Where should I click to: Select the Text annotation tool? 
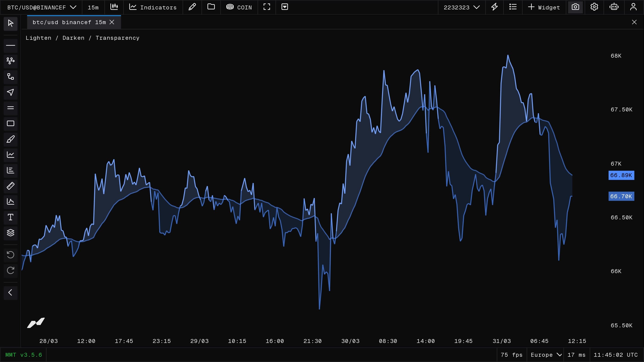[11, 217]
